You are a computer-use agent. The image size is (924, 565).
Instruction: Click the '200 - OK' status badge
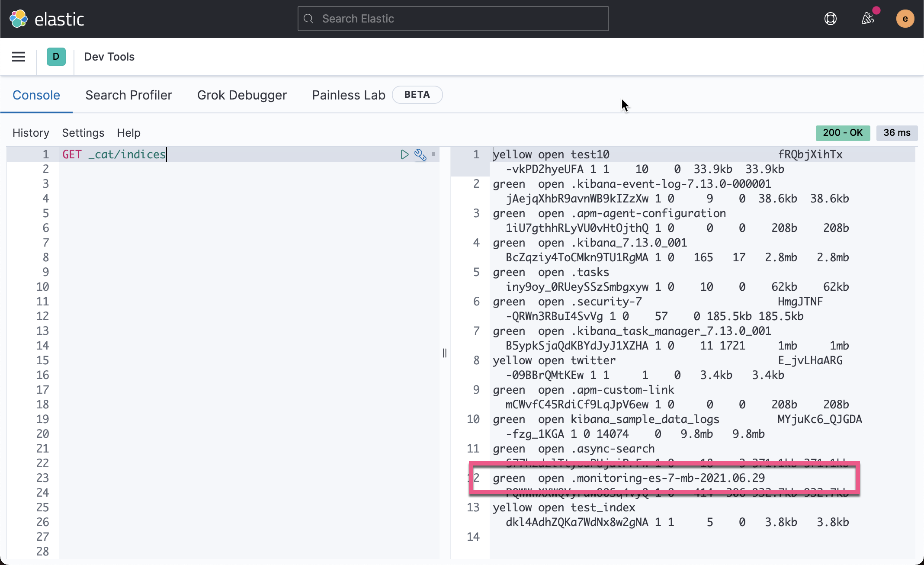[842, 133]
